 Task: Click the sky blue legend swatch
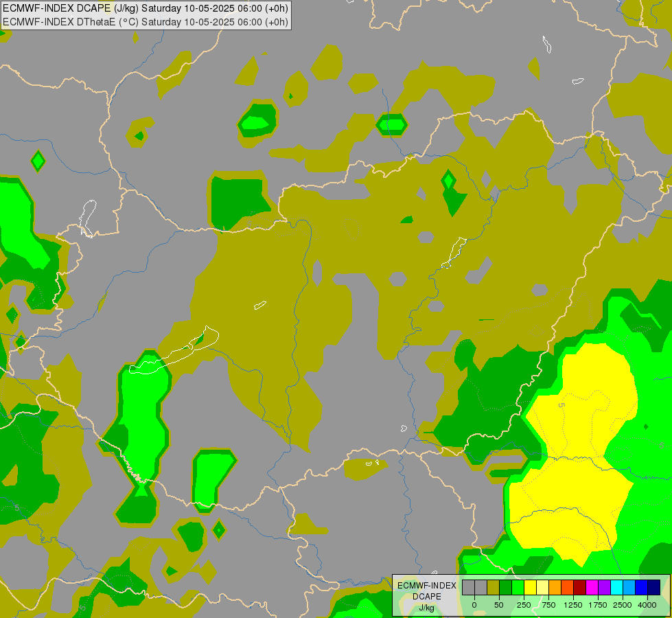pyautogui.click(x=629, y=587)
